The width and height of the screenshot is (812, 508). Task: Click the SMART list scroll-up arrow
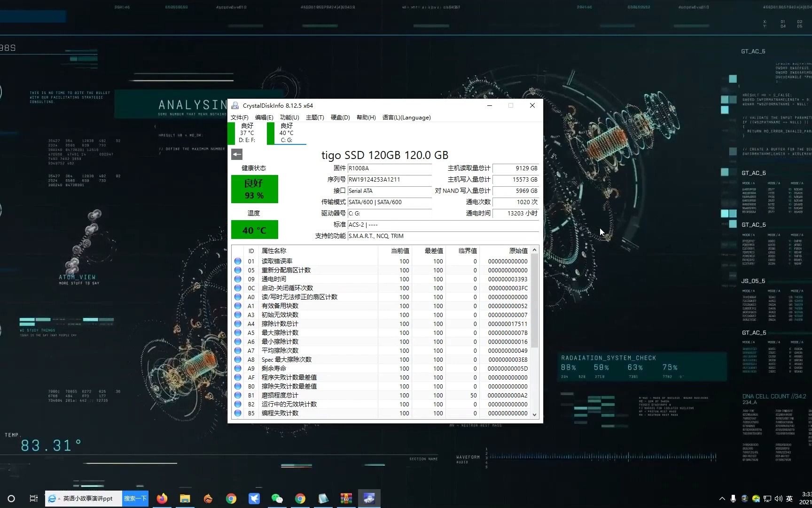534,250
